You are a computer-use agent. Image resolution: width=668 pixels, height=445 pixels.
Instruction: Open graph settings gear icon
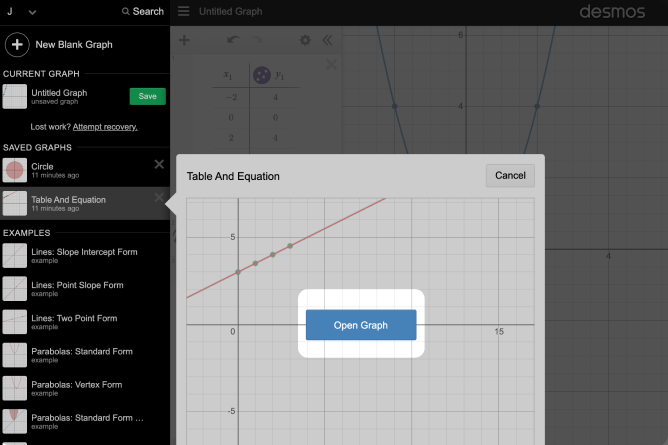point(305,41)
